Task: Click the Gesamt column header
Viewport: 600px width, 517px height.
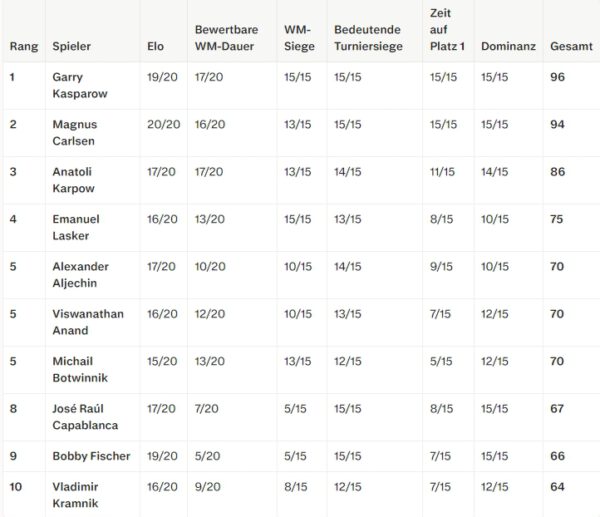Action: tap(571, 46)
